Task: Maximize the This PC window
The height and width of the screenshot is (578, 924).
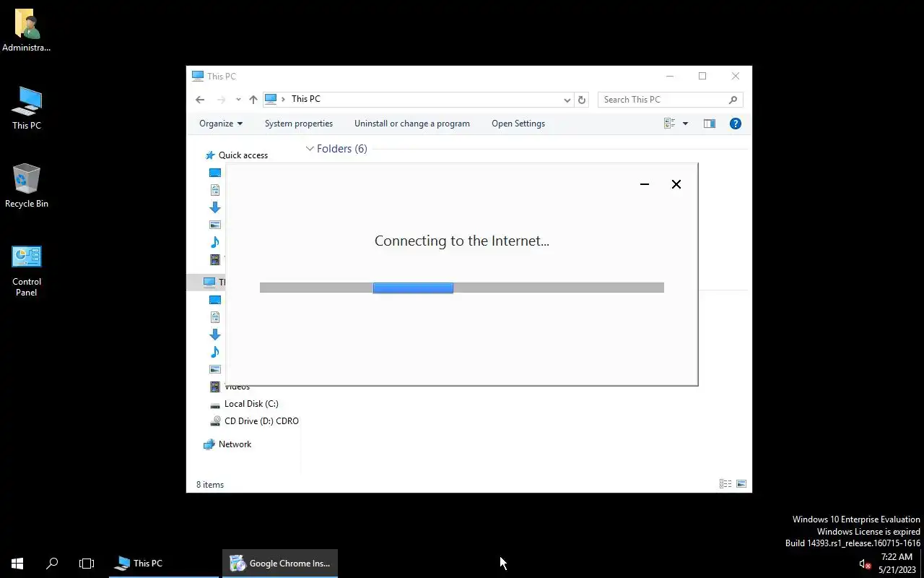Action: click(702, 76)
